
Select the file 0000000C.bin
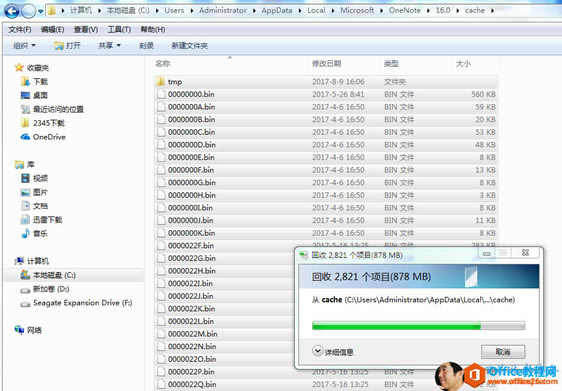tap(191, 132)
